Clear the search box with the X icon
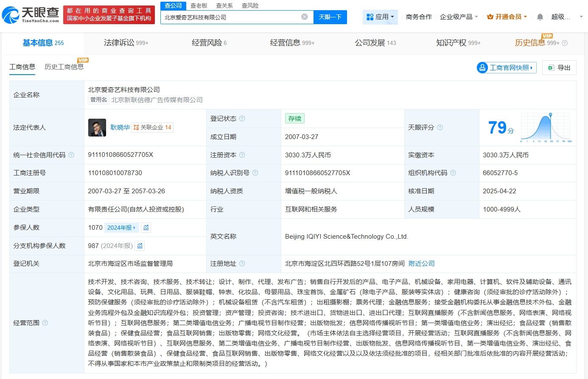Screen dimensions: 588x379 point(304,17)
